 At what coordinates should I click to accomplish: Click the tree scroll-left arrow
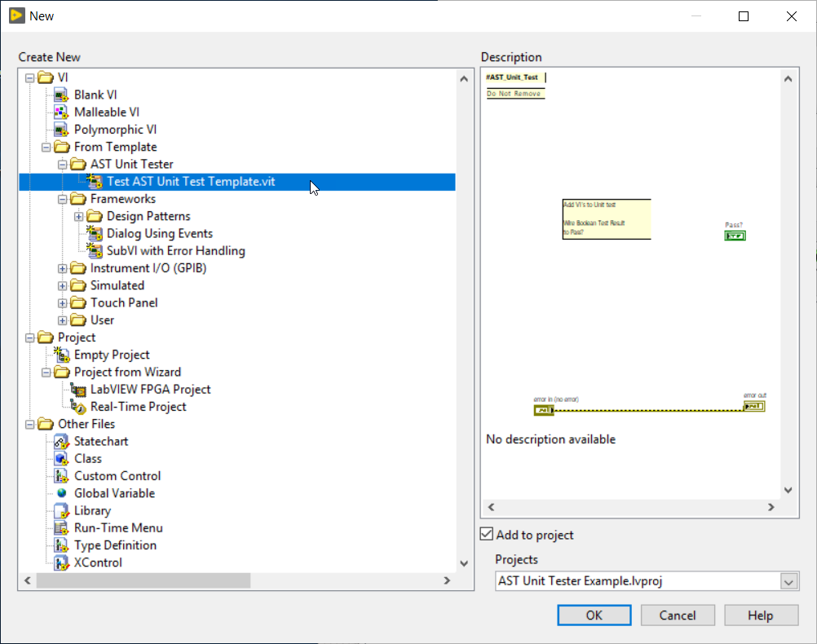28,580
